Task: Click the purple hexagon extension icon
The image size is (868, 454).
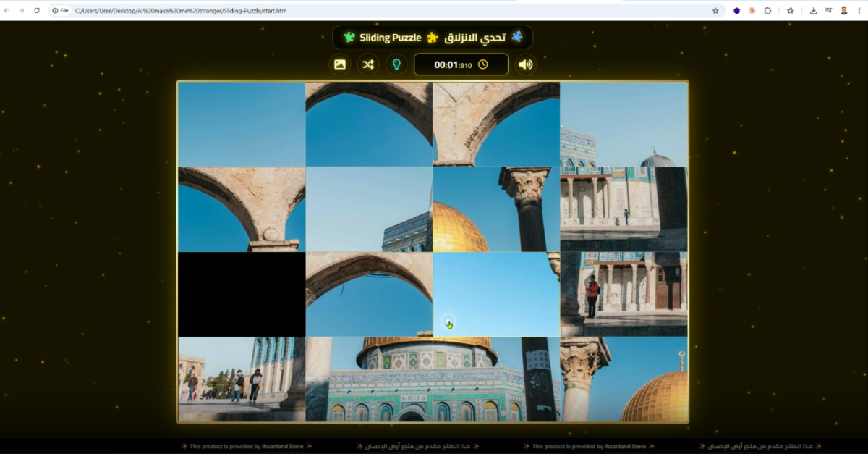Action: (x=736, y=11)
